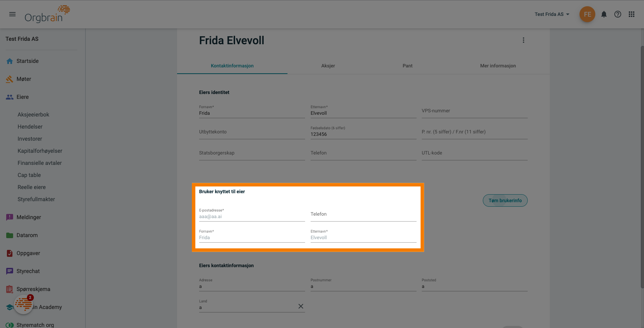The image size is (644, 328).
Task: Click the Statsborgerskap field
Action: 252,153
